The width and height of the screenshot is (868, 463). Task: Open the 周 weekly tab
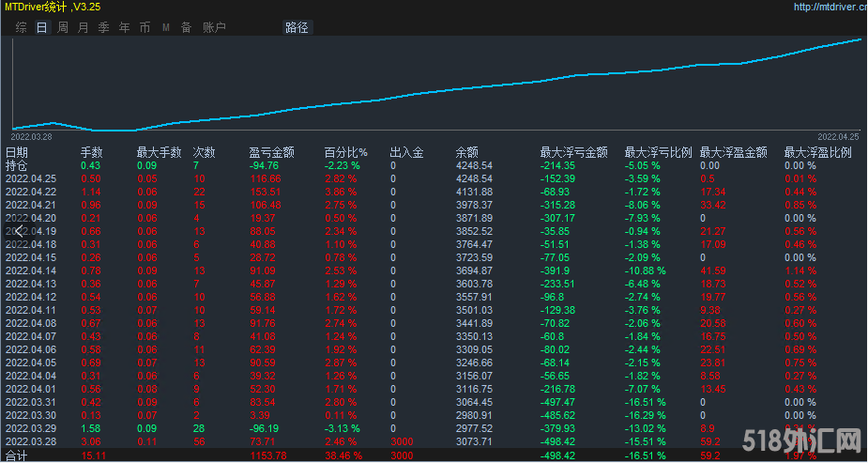pyautogui.click(x=63, y=27)
